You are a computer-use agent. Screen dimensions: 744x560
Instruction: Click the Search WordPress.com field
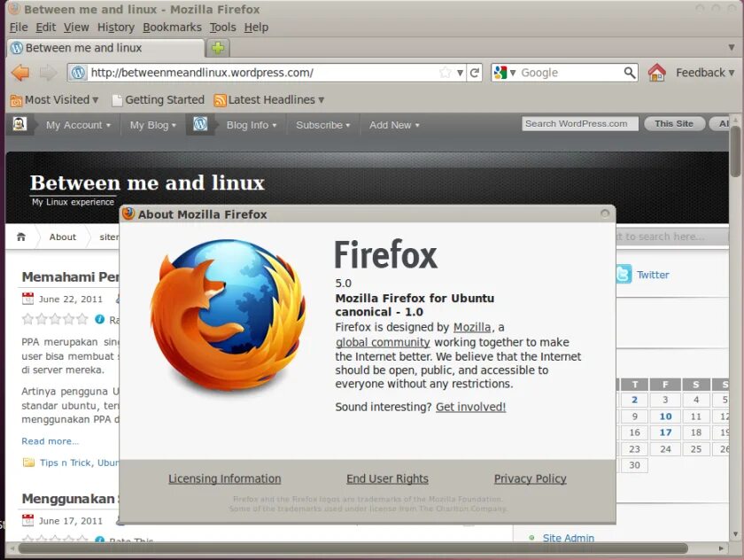(x=580, y=124)
